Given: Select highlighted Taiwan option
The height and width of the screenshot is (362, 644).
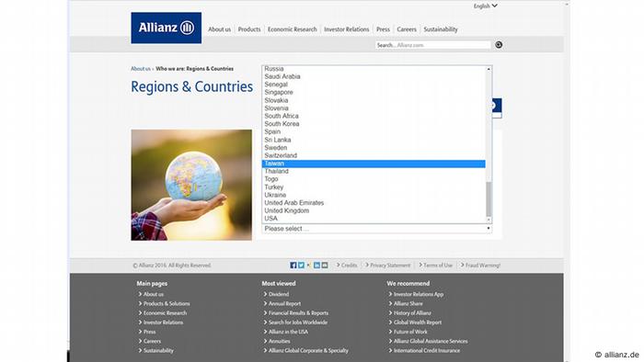Looking at the screenshot, I should pos(374,164).
